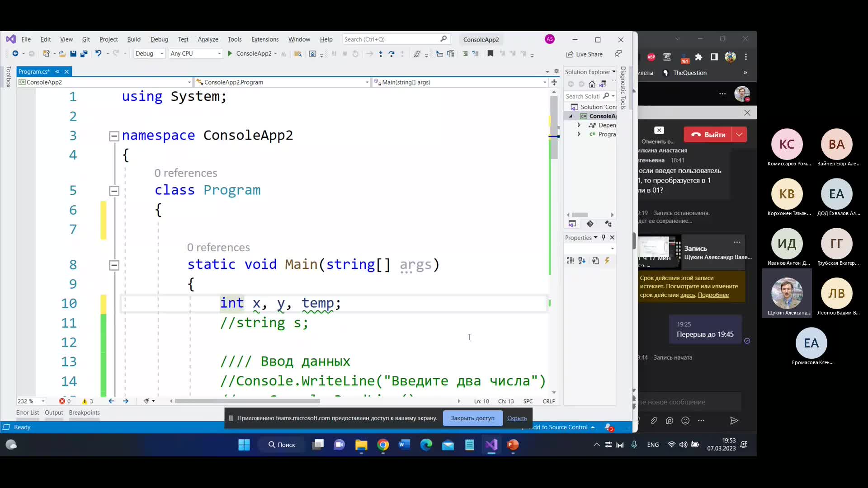Viewport: 868px width, 488px height.
Task: Open the Debug configuration dropdown
Action: tap(149, 53)
